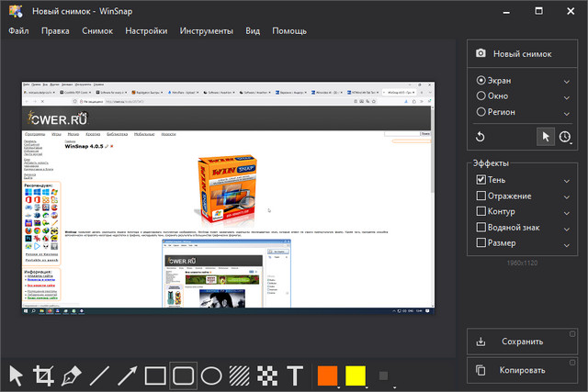Expand the Размер settings chevron

[x=567, y=245]
